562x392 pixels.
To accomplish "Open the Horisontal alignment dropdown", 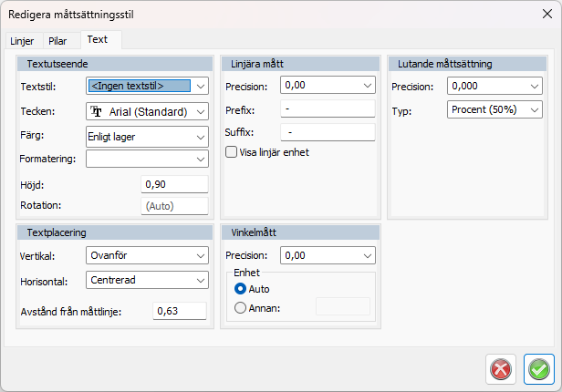I will tap(147, 280).
